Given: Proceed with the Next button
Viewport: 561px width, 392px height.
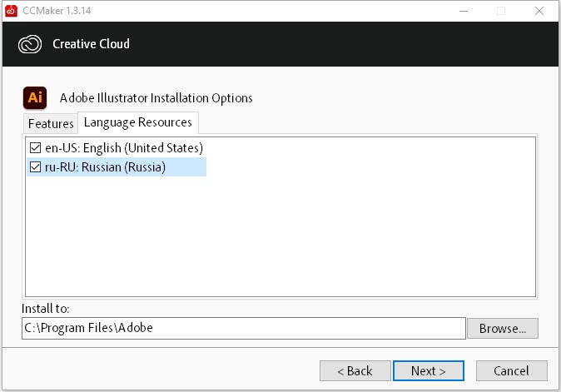Looking at the screenshot, I should click(x=429, y=371).
